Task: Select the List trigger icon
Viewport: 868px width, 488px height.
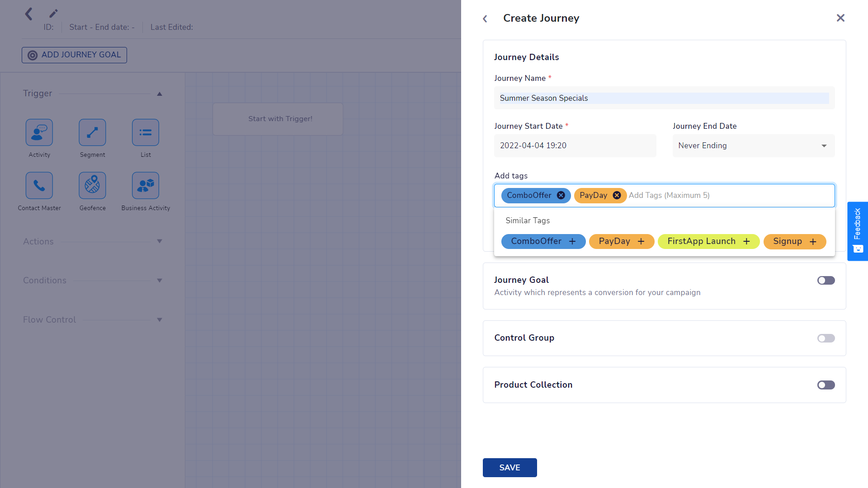Action: pyautogui.click(x=146, y=132)
